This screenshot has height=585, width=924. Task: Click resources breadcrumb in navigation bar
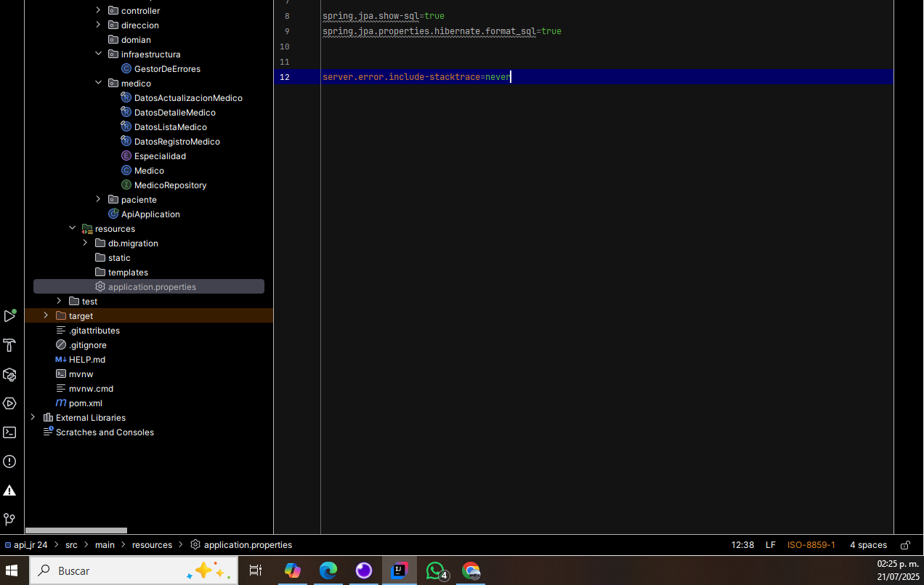coord(152,545)
